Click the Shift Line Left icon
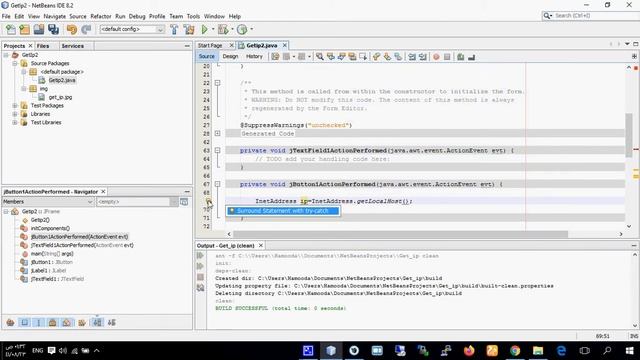Screen dimensions: 640x360 (412, 57)
